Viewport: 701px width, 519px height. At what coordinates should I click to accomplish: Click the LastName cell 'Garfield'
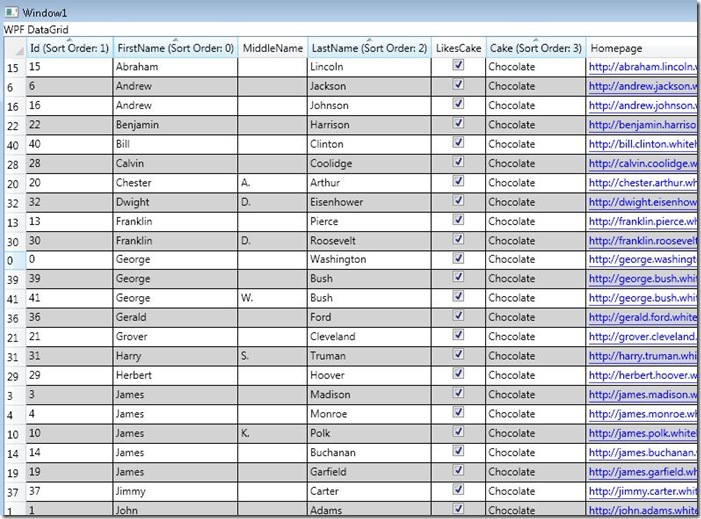(x=369, y=472)
